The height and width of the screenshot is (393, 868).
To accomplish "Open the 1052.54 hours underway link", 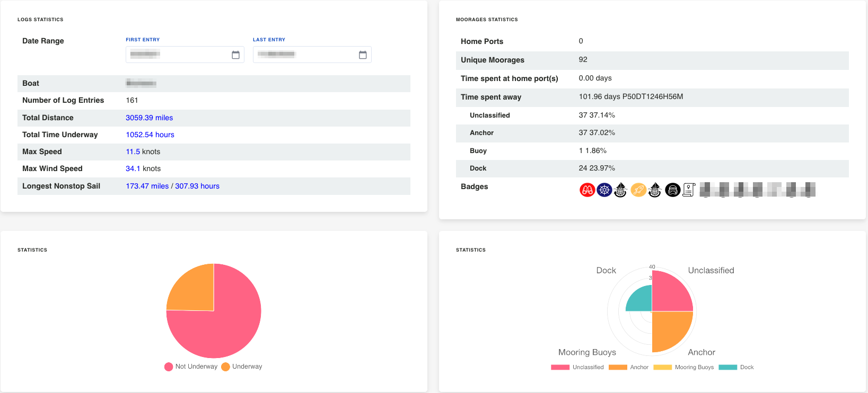I will coord(150,135).
